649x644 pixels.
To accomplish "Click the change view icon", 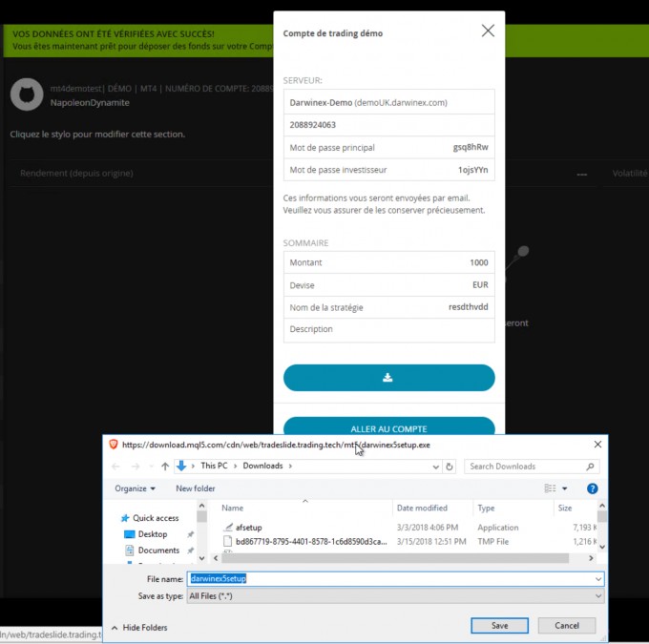I will [550, 488].
